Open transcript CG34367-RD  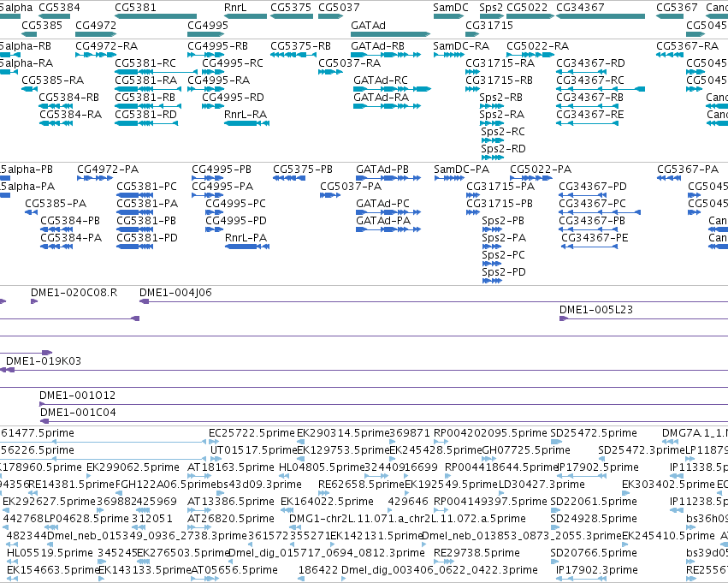click(590, 63)
